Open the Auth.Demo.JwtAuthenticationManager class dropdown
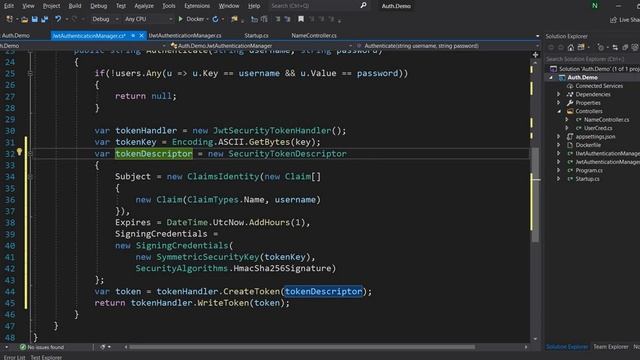The image size is (640, 360). pos(261,46)
